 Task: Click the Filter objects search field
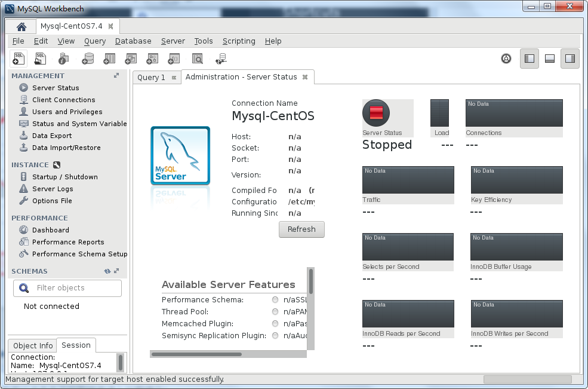pyautogui.click(x=67, y=288)
